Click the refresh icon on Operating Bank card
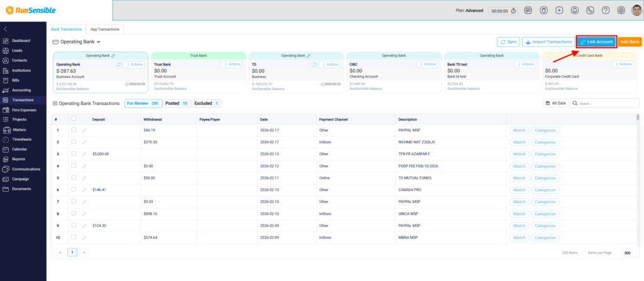This screenshot has width=644, height=281. coord(119,65)
